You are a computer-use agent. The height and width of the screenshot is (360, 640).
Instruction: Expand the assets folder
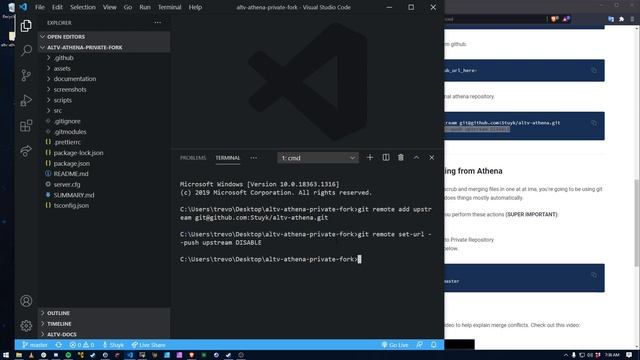pyautogui.click(x=104, y=69)
